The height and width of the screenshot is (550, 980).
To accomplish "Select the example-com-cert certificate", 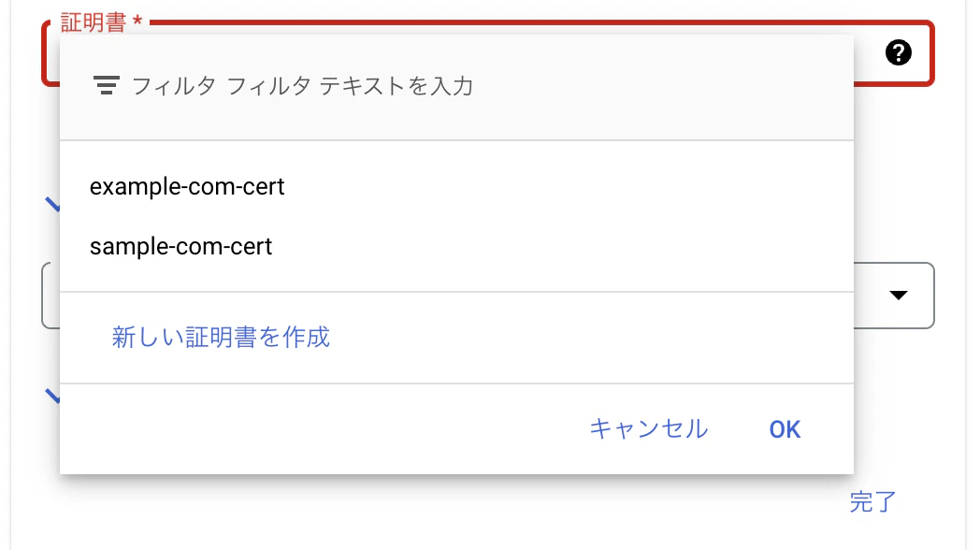I will tap(186, 187).
